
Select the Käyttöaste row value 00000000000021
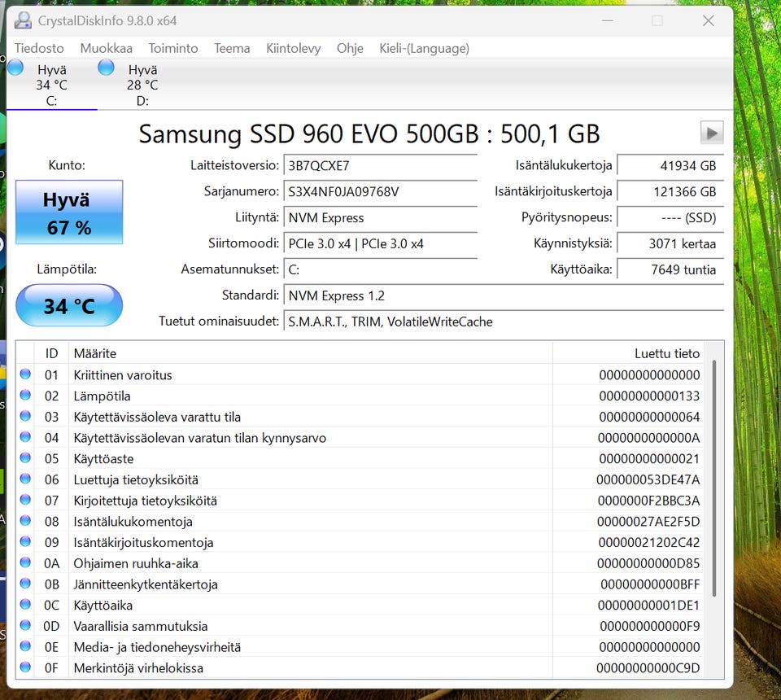tap(649, 458)
